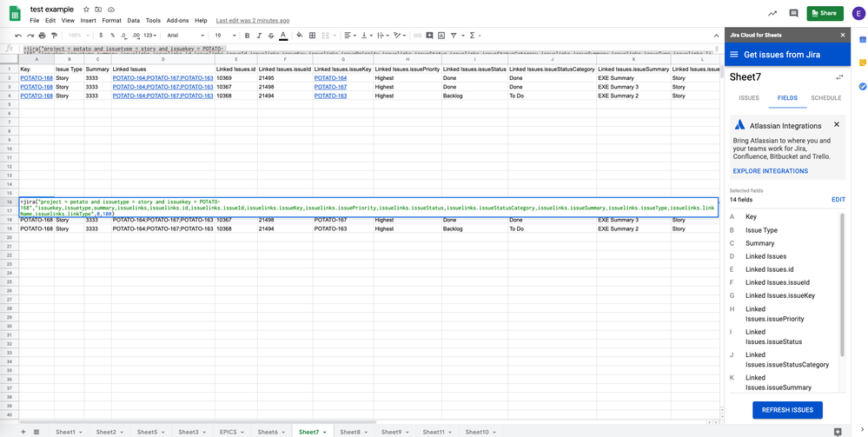Screen dimensions: 868x437
Task: Open the text rotation dropdown
Action: tap(399, 36)
